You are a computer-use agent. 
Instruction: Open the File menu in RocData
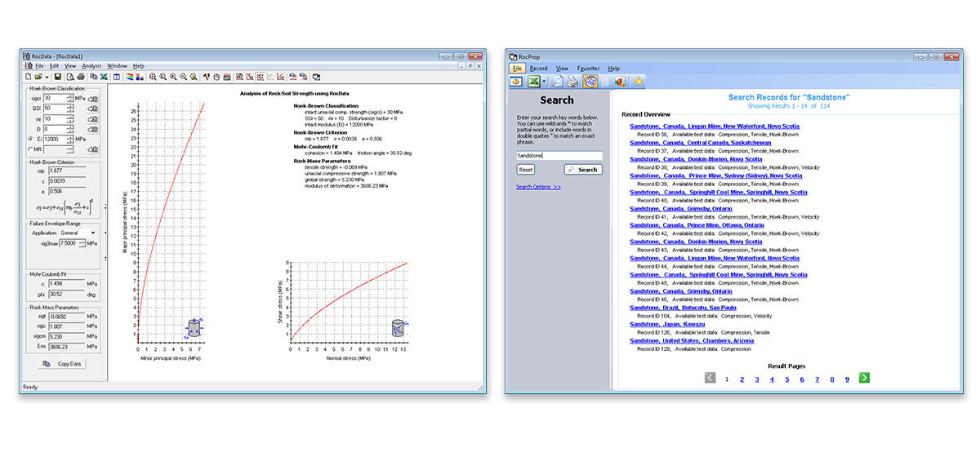tap(39, 65)
